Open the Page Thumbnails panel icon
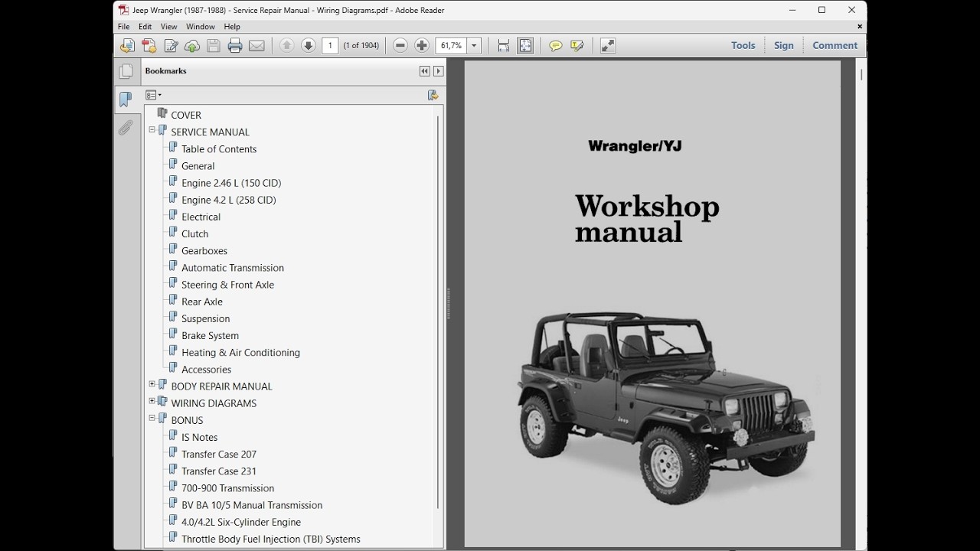The width and height of the screenshot is (980, 551). [x=126, y=71]
